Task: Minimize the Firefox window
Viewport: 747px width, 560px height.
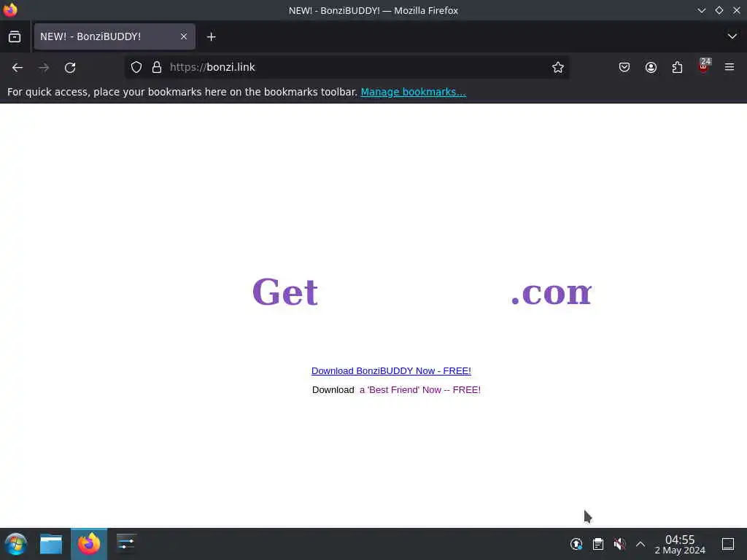Action: point(701,10)
